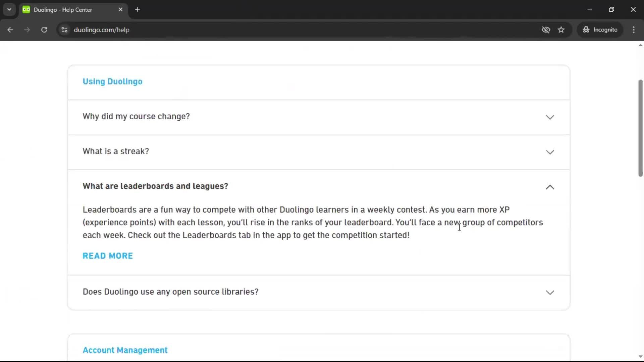
Task: Click "What is a streak?" question text
Action: 116,152
